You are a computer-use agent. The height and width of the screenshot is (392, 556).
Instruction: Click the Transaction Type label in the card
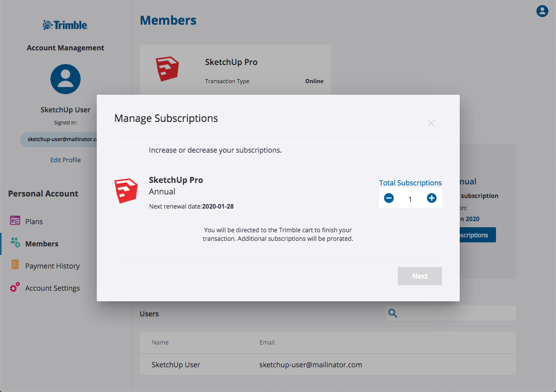coord(227,81)
